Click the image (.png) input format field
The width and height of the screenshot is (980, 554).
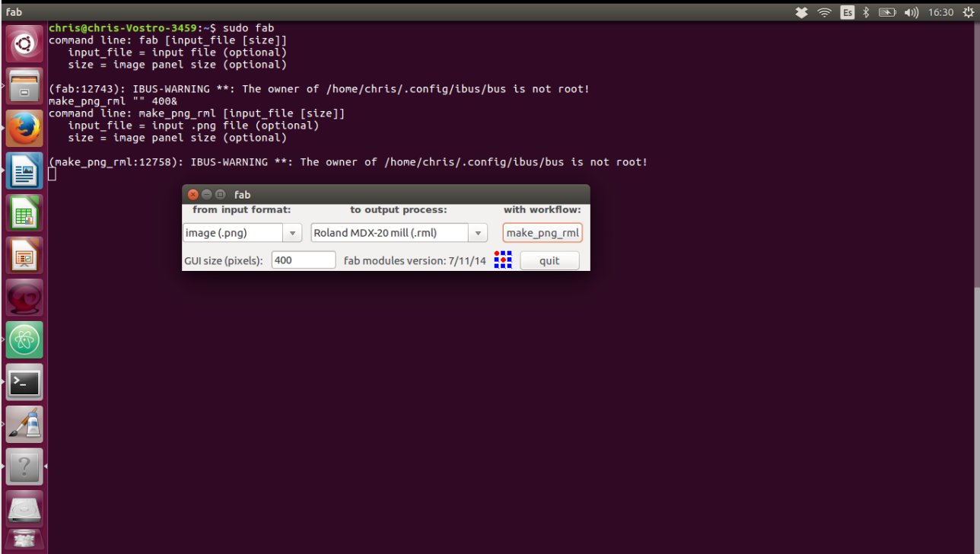pos(234,233)
